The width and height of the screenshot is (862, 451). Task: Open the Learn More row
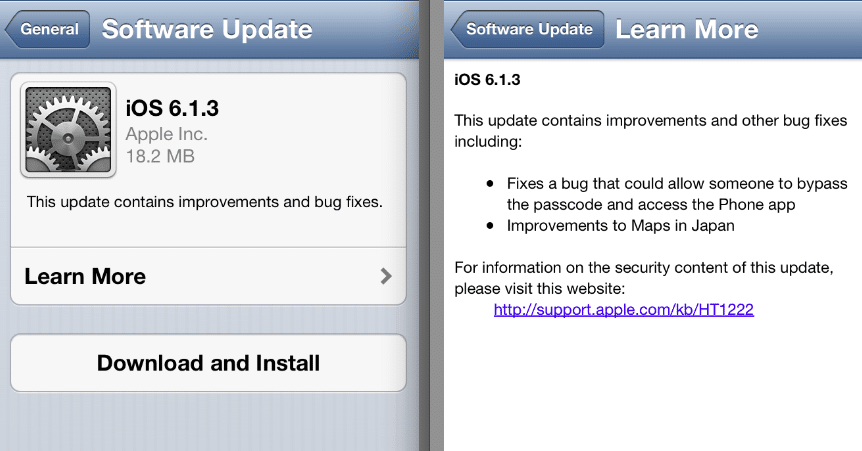click(208, 276)
